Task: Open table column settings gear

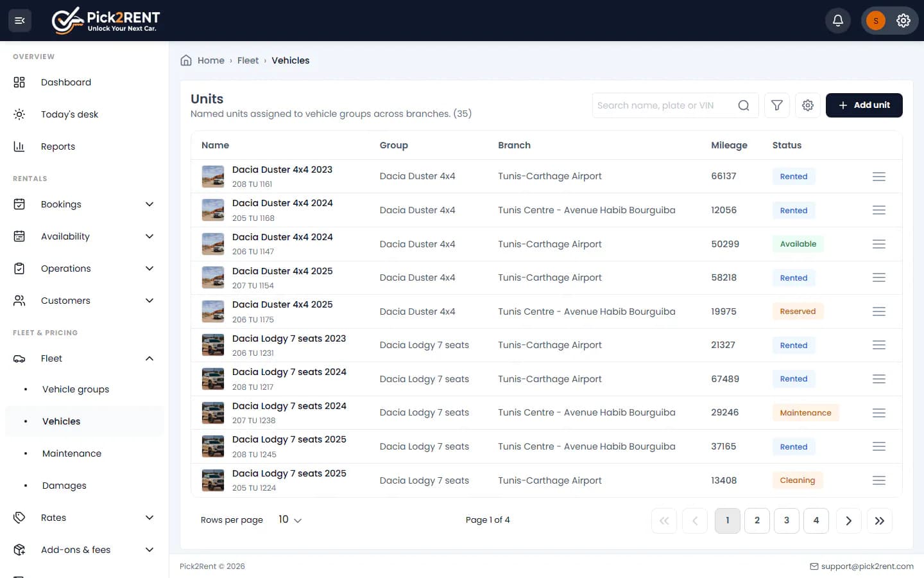Action: point(808,105)
